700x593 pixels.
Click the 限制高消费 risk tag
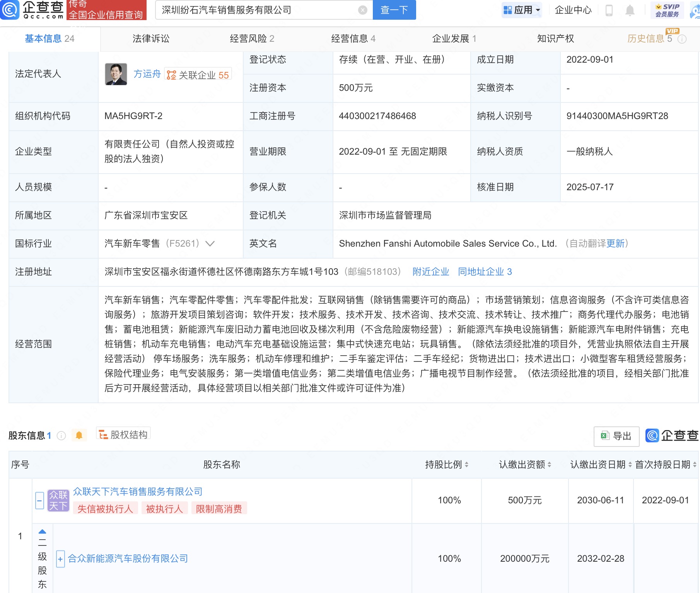point(219,509)
